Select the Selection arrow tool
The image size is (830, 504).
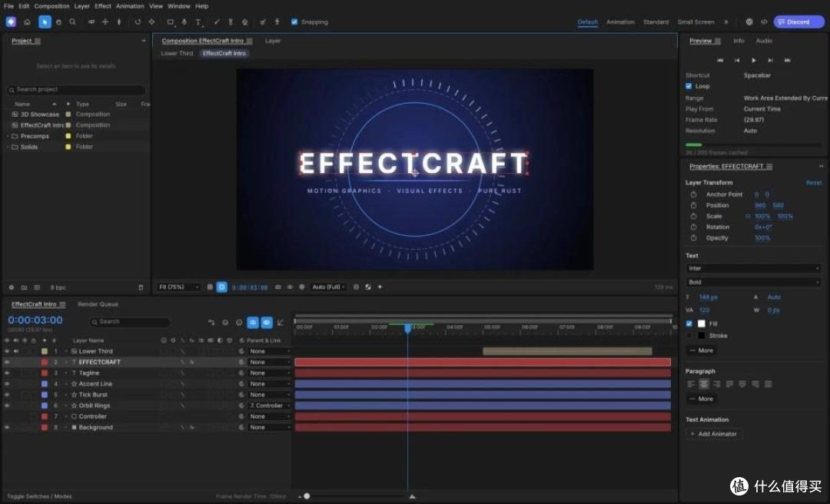pos(45,22)
